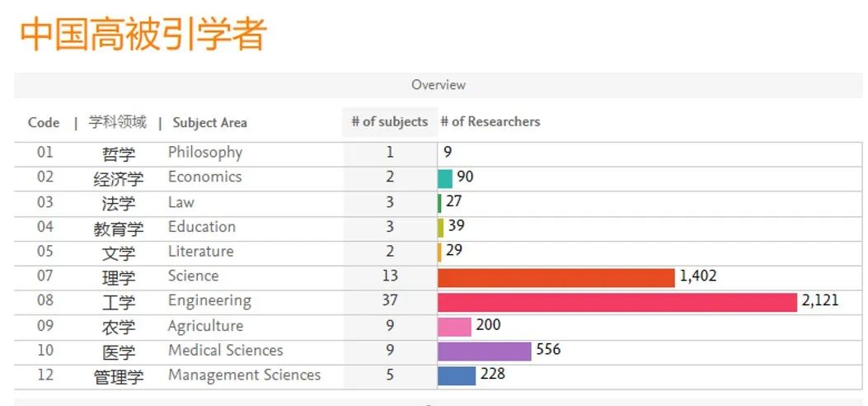The height and width of the screenshot is (406, 868).
Task: Click the Code column header
Action: [44, 123]
